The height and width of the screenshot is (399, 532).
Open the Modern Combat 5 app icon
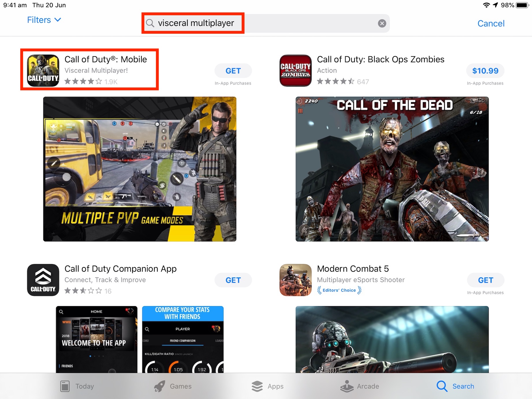point(296,280)
